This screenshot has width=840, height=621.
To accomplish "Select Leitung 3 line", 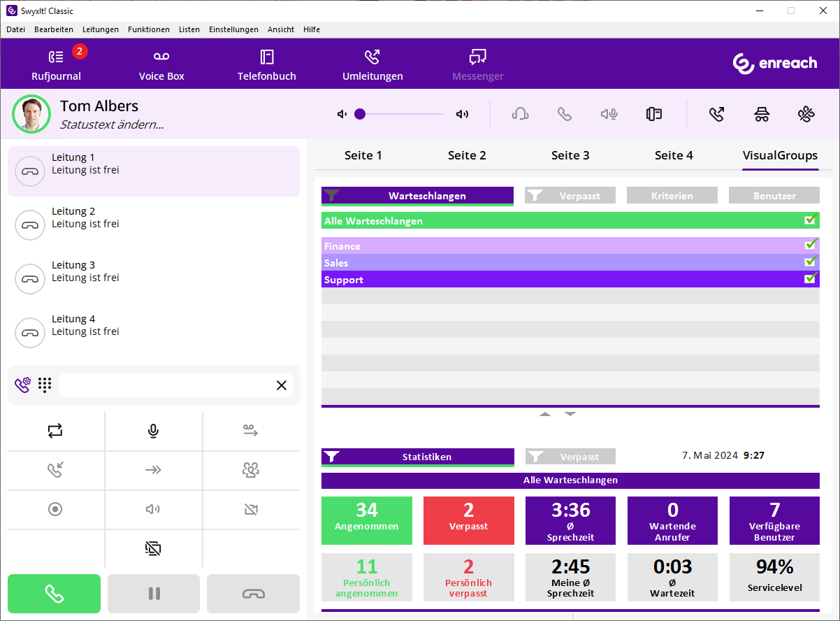I will [x=154, y=279].
